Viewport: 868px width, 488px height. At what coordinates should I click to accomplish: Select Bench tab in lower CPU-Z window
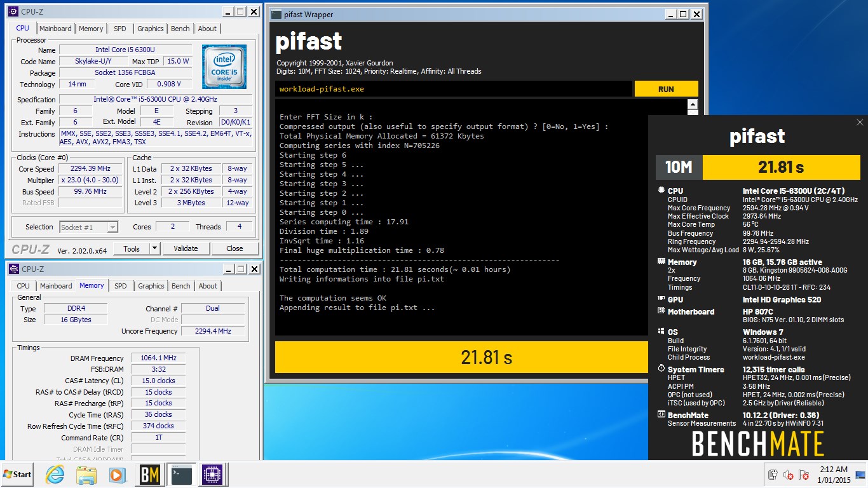181,286
